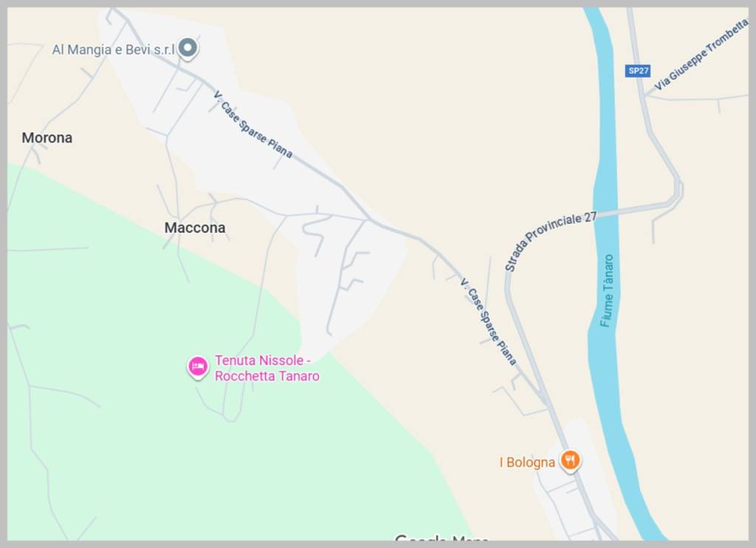Open Al Mangia e Bevi s.r.l label

[113, 49]
